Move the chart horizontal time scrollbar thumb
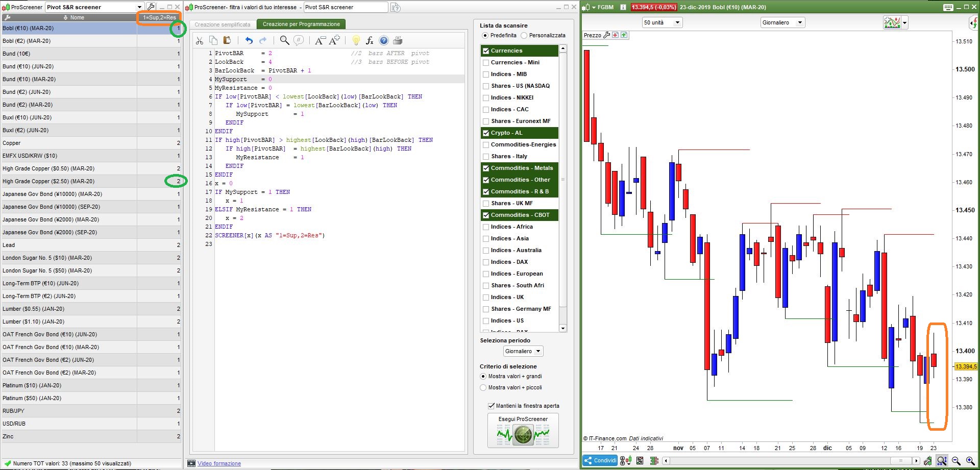 (901, 461)
